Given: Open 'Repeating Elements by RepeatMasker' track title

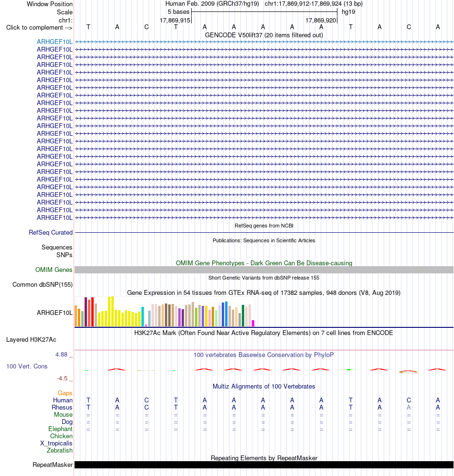Looking at the screenshot, I should point(264,458).
